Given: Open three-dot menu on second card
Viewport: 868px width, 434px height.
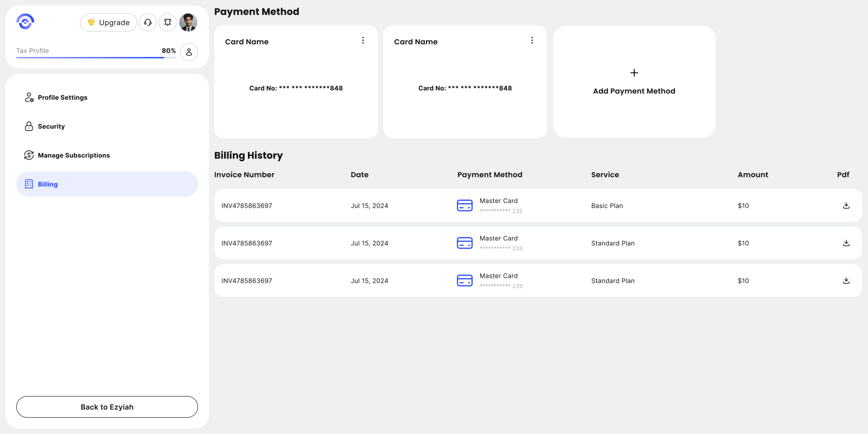Looking at the screenshot, I should coord(532,41).
